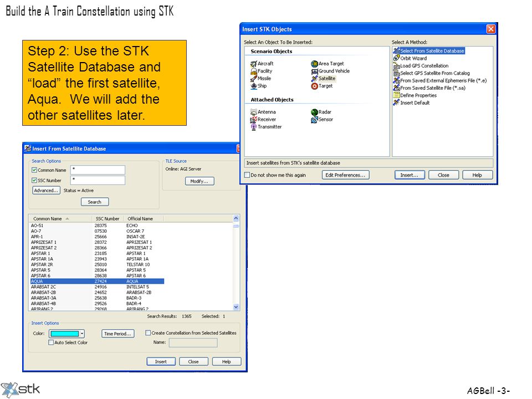
Task: Select the Aircraft object icon
Action: 253,64
